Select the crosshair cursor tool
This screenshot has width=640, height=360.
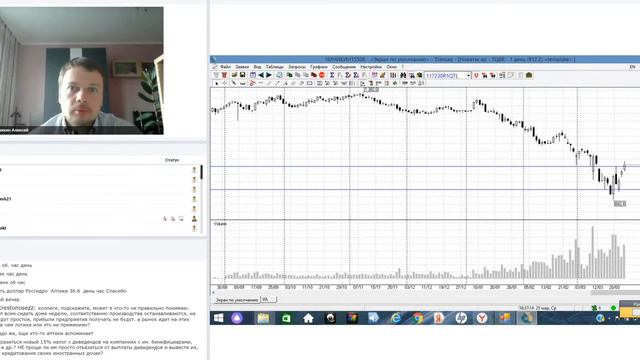[x=224, y=83]
